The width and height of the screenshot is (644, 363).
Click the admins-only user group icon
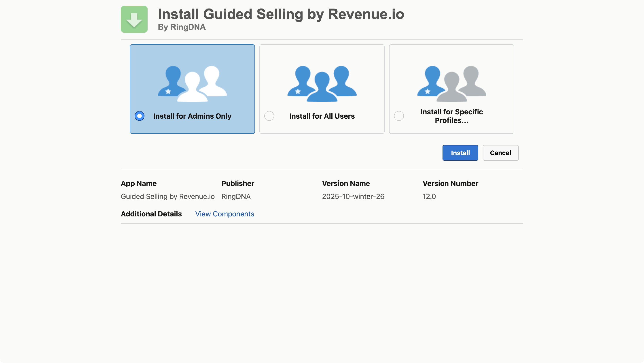(192, 84)
